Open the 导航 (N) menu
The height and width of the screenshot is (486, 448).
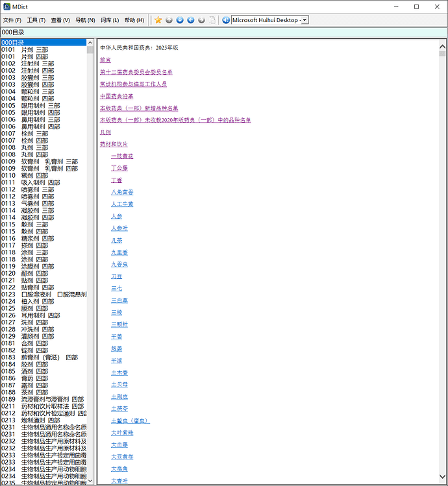coord(85,20)
